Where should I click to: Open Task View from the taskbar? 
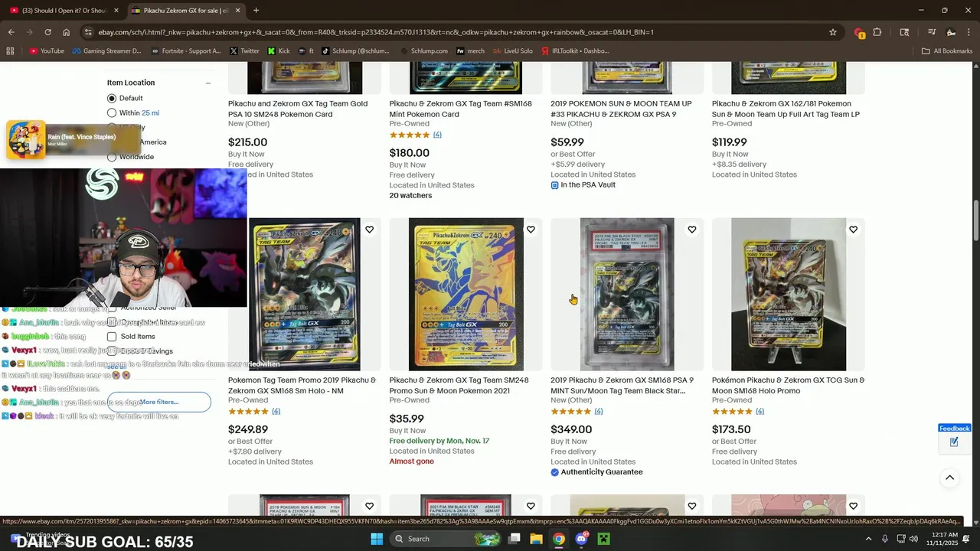[514, 539]
